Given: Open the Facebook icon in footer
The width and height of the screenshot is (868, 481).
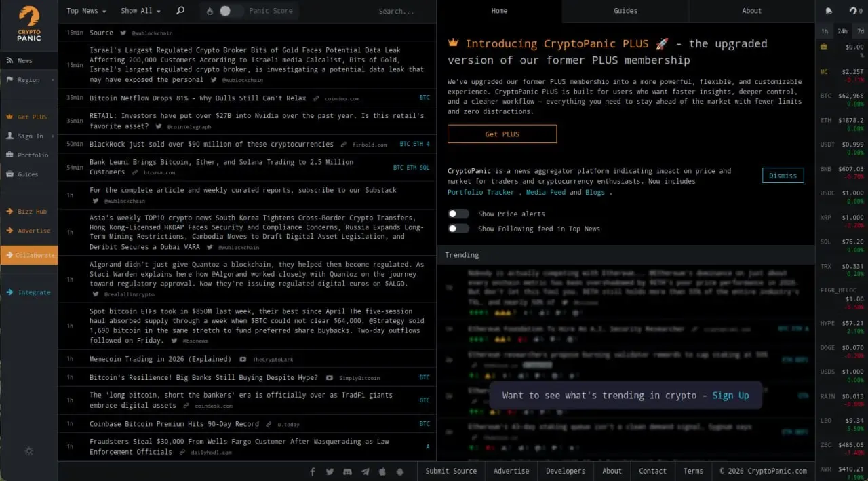Looking at the screenshot, I should pyautogui.click(x=313, y=471).
